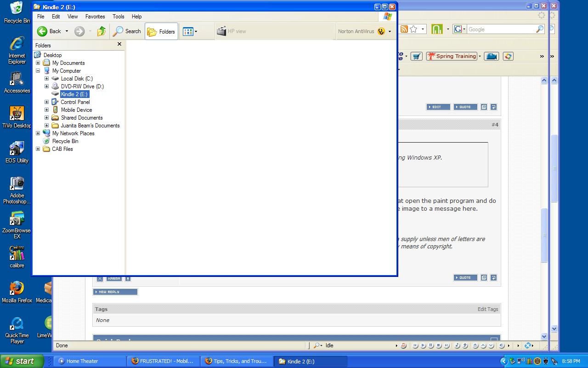Click the Quote button beside Edit
Image resolution: width=588 pixels, height=368 pixels.
[x=465, y=107]
